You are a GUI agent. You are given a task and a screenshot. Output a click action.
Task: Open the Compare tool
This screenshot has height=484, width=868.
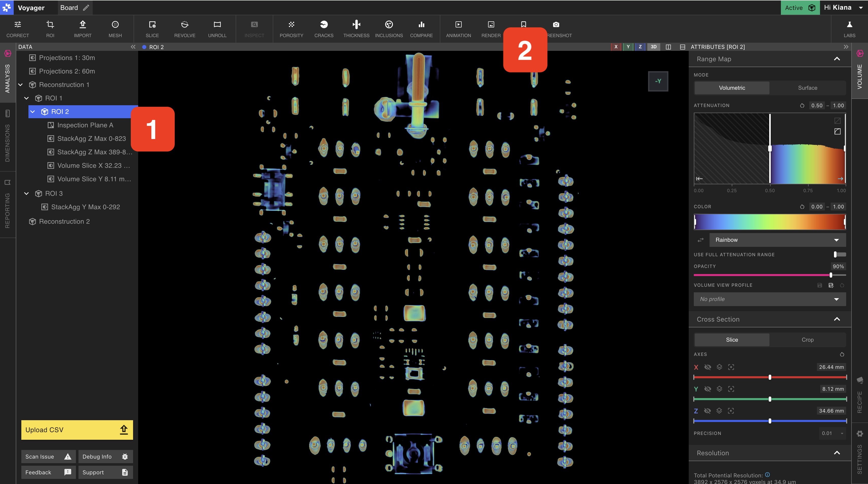421,29
